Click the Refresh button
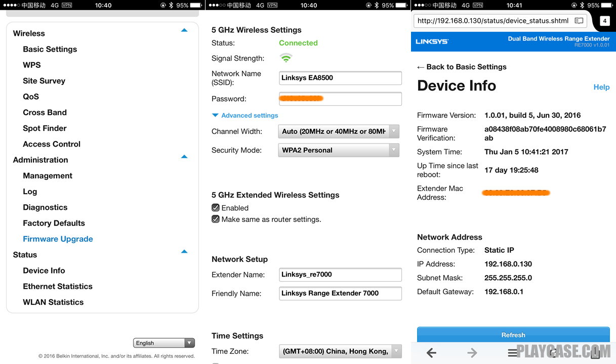This screenshot has width=616, height=364. click(513, 335)
